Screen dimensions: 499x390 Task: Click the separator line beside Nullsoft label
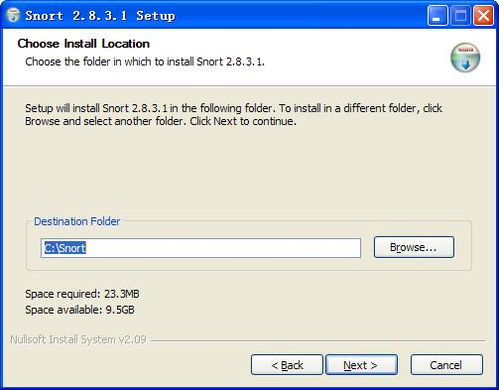(318, 341)
